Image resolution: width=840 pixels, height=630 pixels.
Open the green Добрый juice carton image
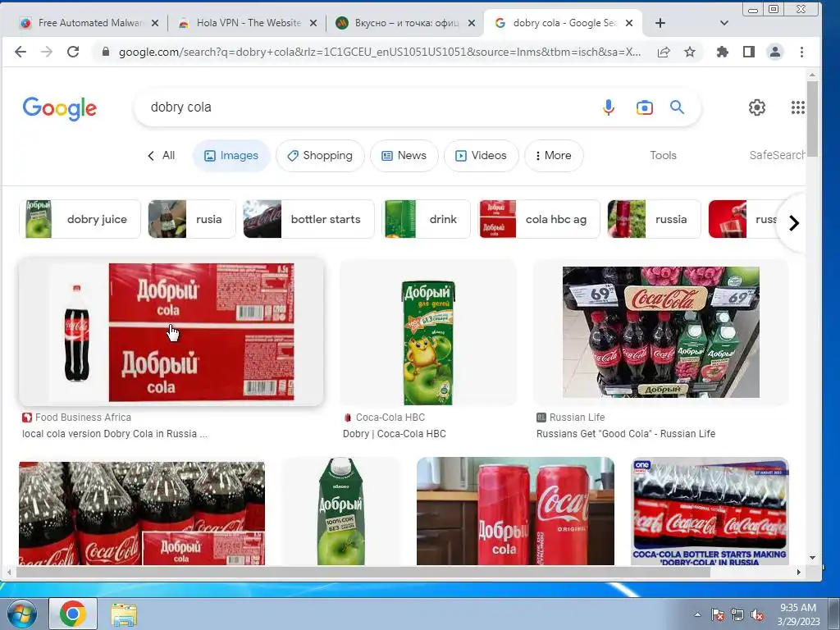(428, 332)
